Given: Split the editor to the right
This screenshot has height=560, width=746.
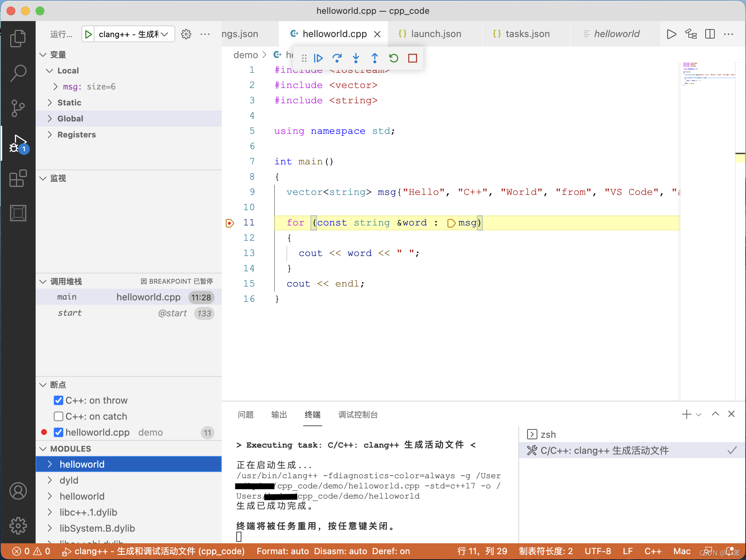Looking at the screenshot, I should (x=710, y=34).
